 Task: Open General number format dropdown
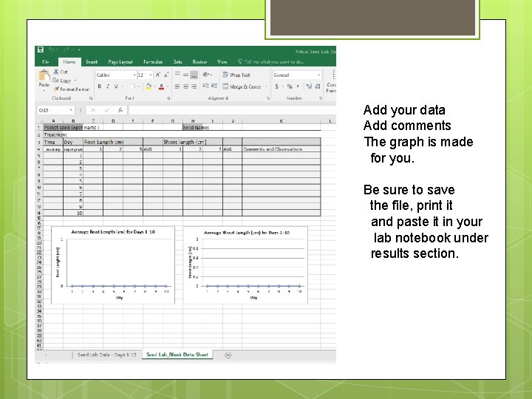pyautogui.click(x=319, y=75)
